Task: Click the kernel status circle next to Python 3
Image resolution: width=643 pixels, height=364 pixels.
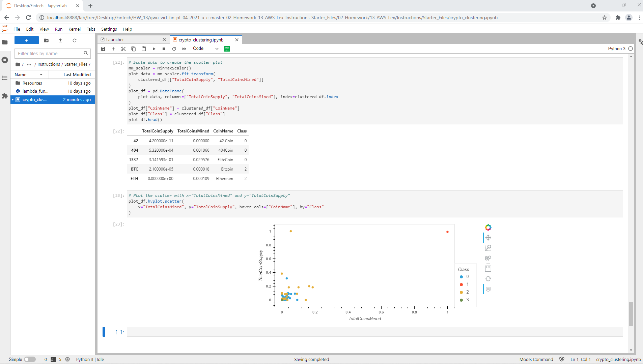Action: pyautogui.click(x=631, y=49)
